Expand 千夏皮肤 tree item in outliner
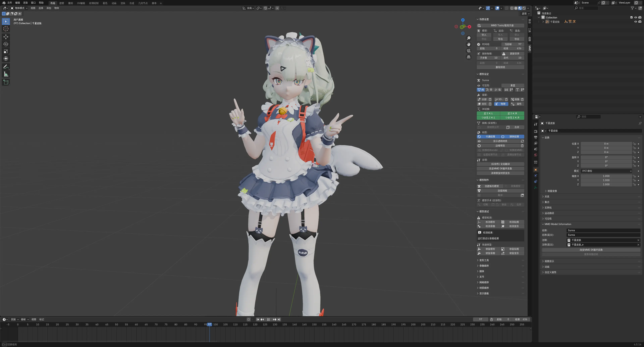The width and height of the screenshot is (644, 347). click(x=543, y=22)
